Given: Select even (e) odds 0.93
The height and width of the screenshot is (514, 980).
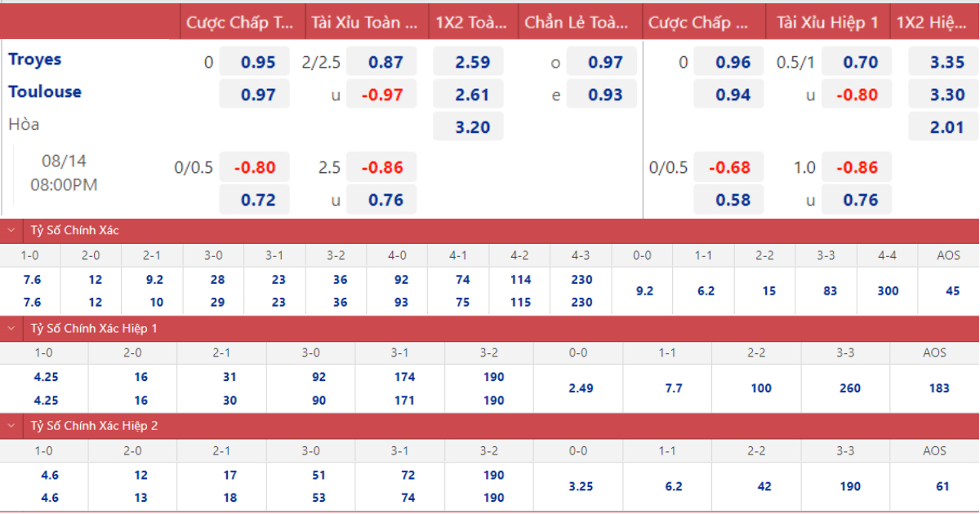Looking at the screenshot, I should [603, 94].
